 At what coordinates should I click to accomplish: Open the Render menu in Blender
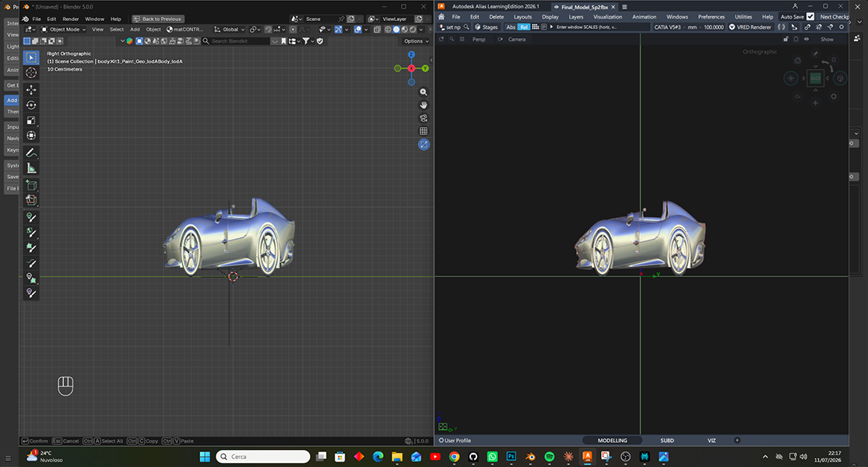point(70,19)
